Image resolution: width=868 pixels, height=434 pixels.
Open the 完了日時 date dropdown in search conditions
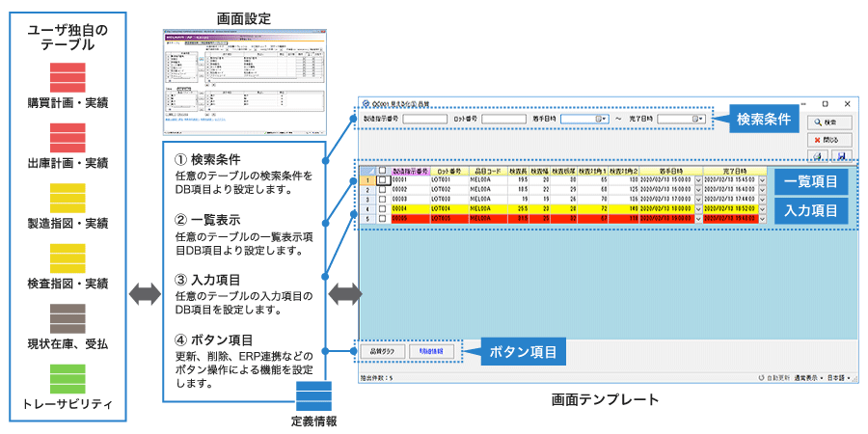pos(698,119)
